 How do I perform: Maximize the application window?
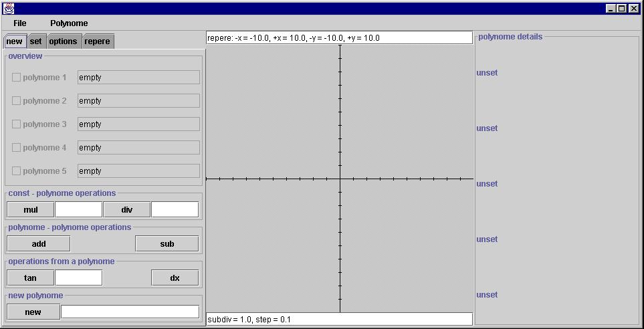(622, 9)
